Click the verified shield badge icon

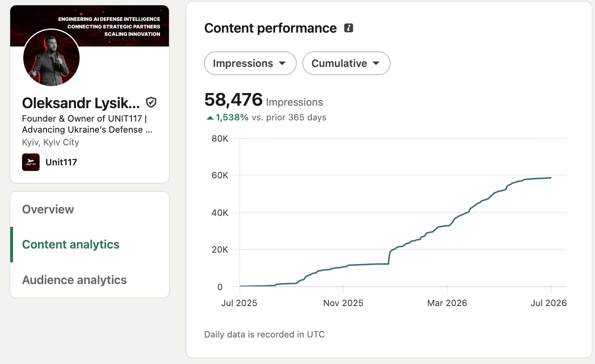click(x=151, y=102)
